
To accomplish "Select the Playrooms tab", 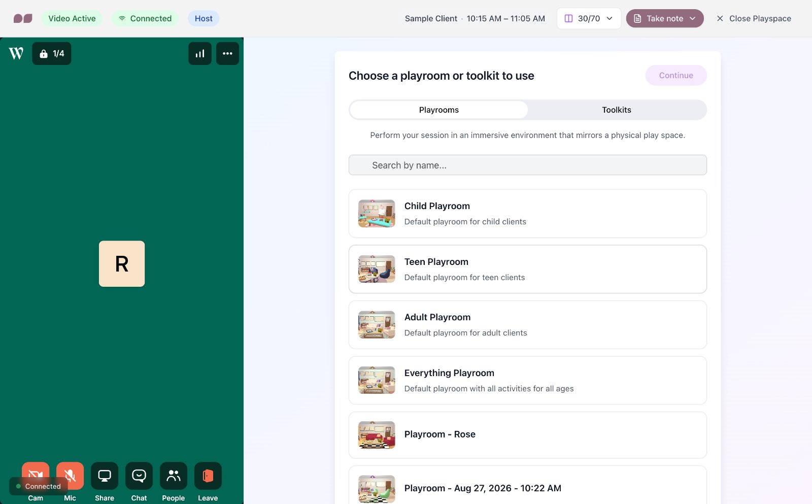I will point(439,110).
